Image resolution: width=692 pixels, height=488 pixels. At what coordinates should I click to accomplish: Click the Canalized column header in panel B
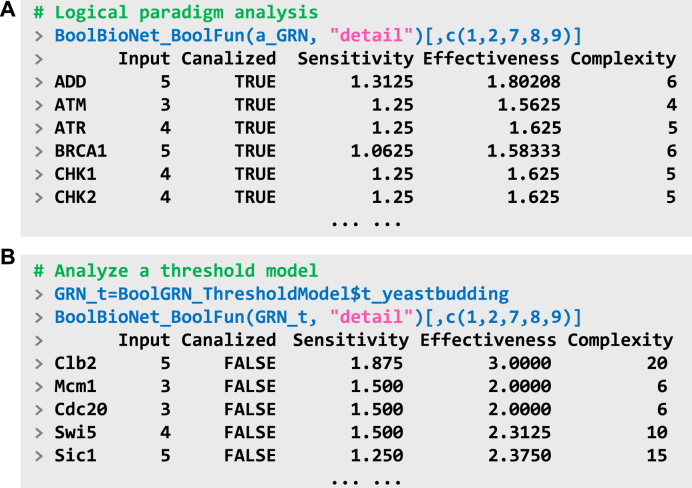point(229,340)
